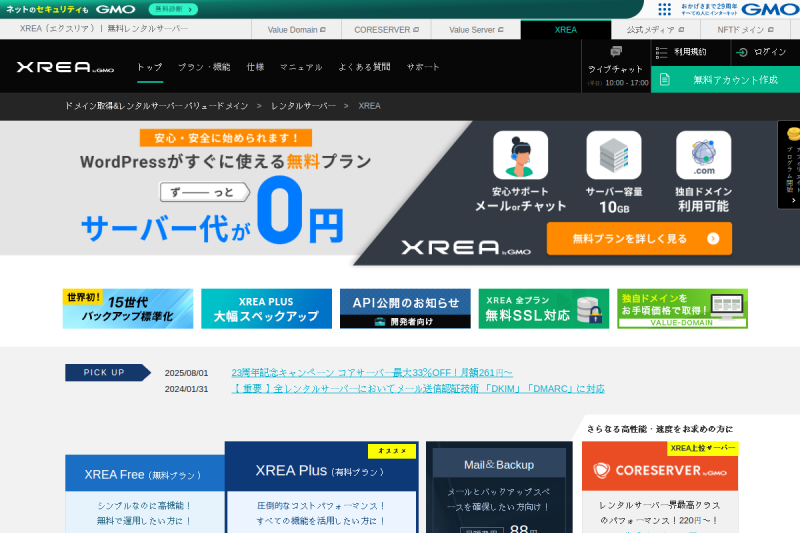Open the GMO services grid icon
Screen dimensions: 800x533
pos(664,9)
